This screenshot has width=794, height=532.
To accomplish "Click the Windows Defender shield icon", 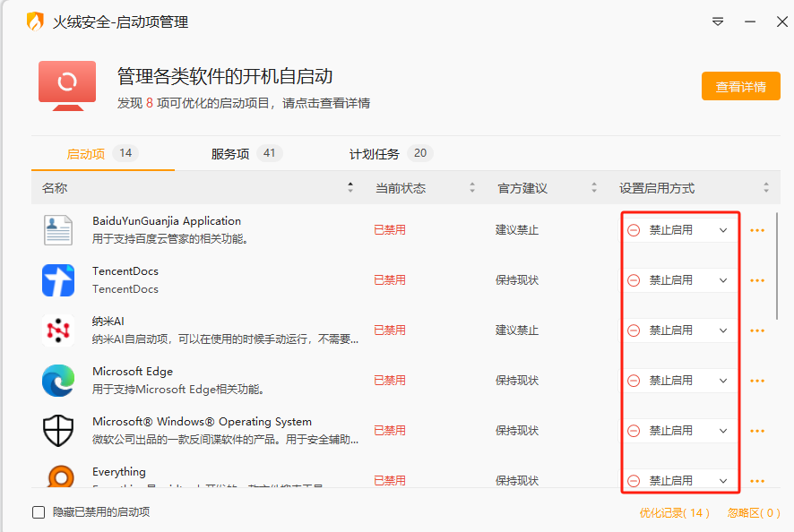I will coord(58,430).
